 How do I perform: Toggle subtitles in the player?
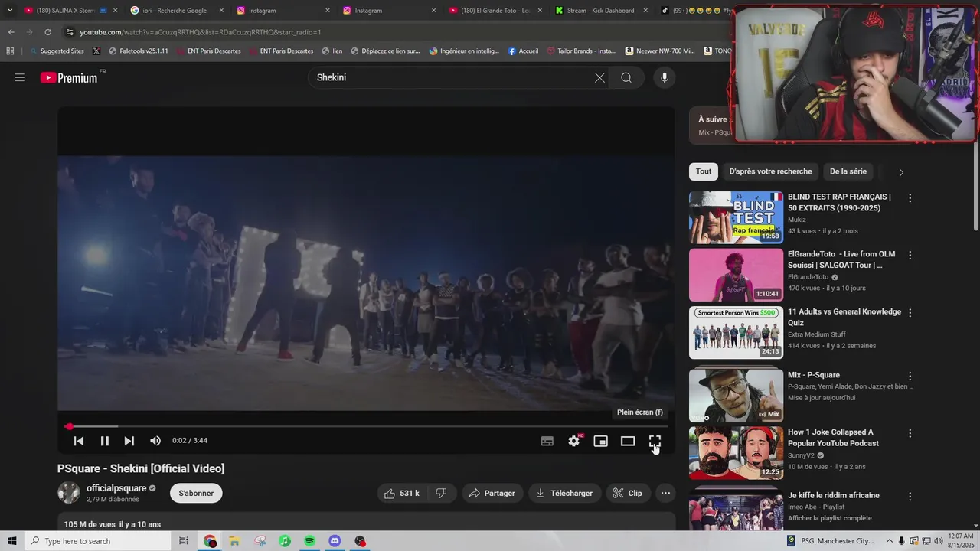(x=547, y=441)
